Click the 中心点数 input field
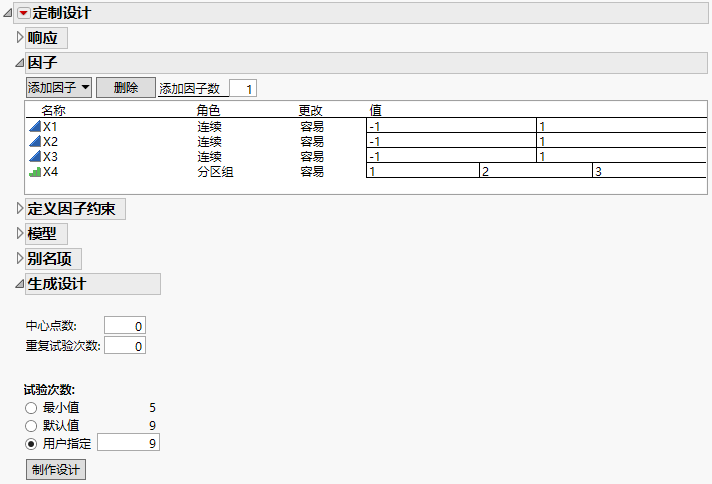Screen dimensions: 712x484 point(125,326)
